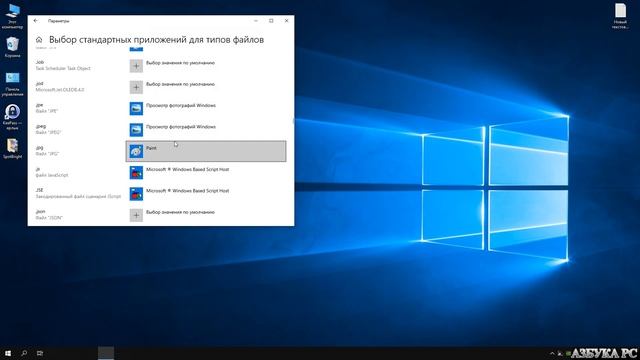The height and width of the screenshot is (360, 640).
Task: Minimize the Settings window
Action: point(256,21)
